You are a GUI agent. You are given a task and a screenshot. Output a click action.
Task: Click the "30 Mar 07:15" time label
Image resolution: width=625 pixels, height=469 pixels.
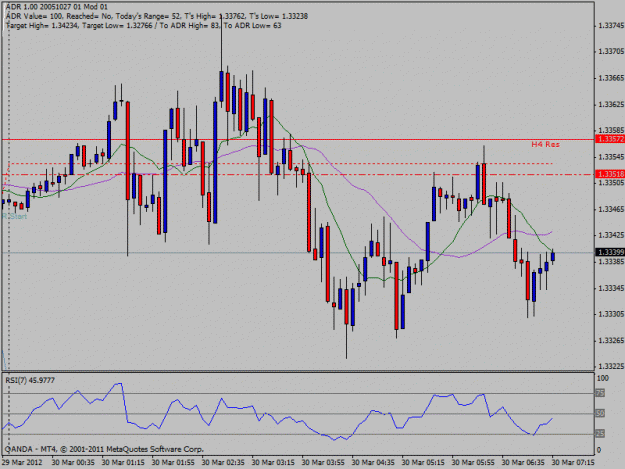pos(573,462)
